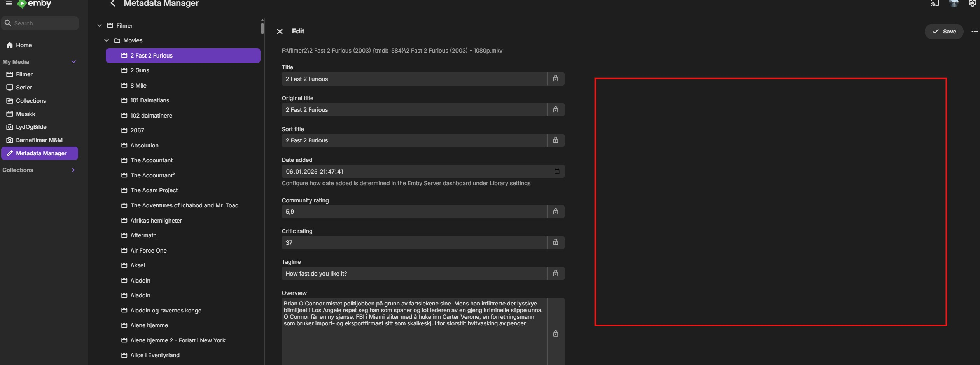The height and width of the screenshot is (365, 980).
Task: Collapse the Movies folder node
Action: tap(107, 40)
